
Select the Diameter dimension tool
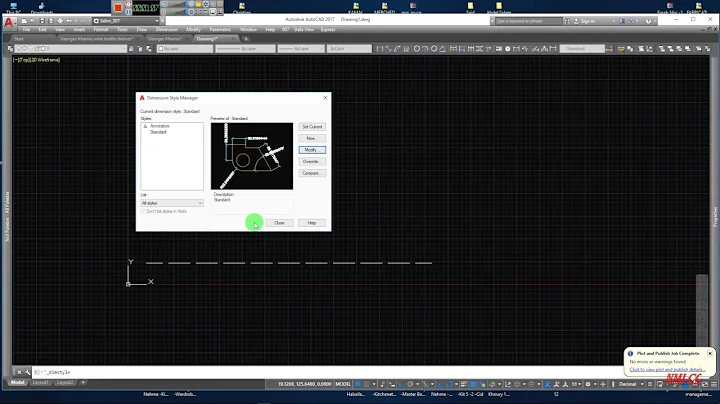coord(434,49)
